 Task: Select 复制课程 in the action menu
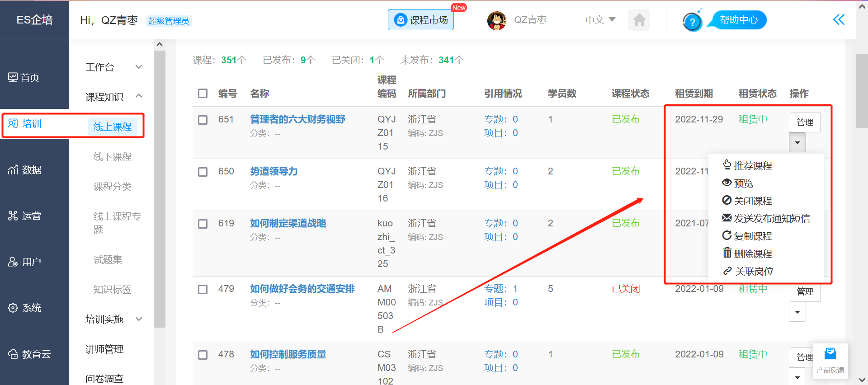tap(752, 236)
